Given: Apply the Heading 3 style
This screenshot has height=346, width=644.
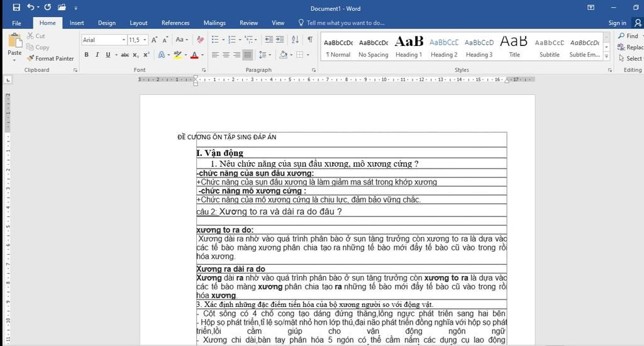Looking at the screenshot, I should [x=479, y=47].
